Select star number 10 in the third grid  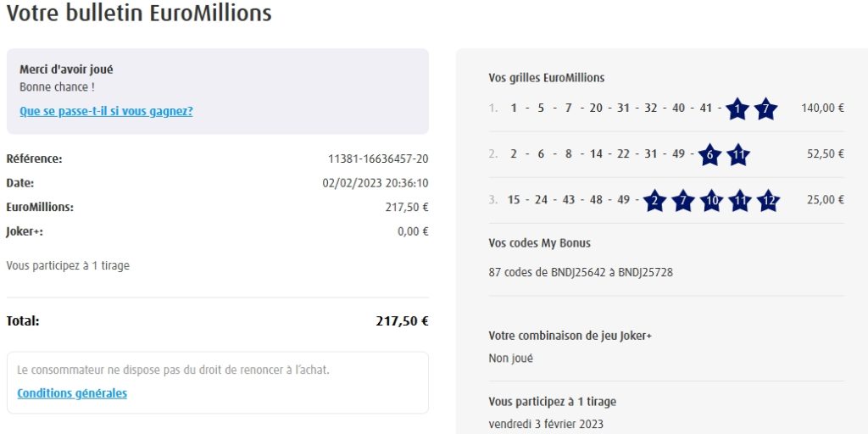(x=711, y=200)
